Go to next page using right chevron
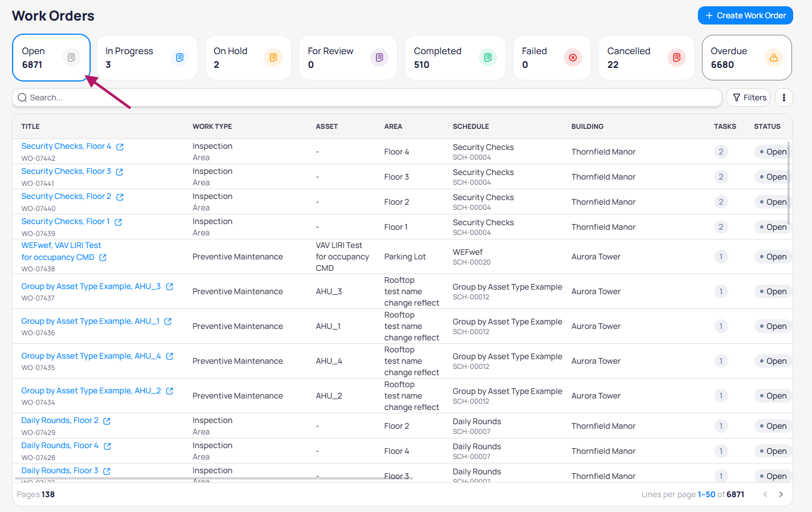This screenshot has height=512, width=812. (x=781, y=494)
